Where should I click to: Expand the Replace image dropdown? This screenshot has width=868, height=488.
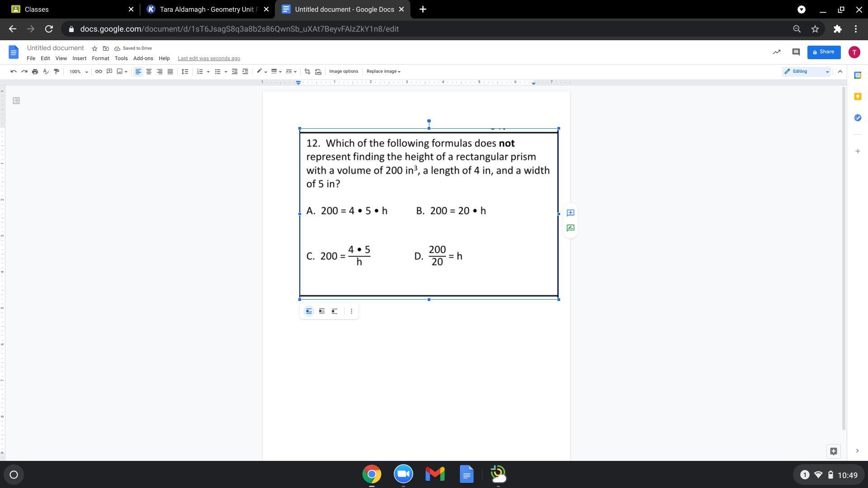click(x=383, y=71)
